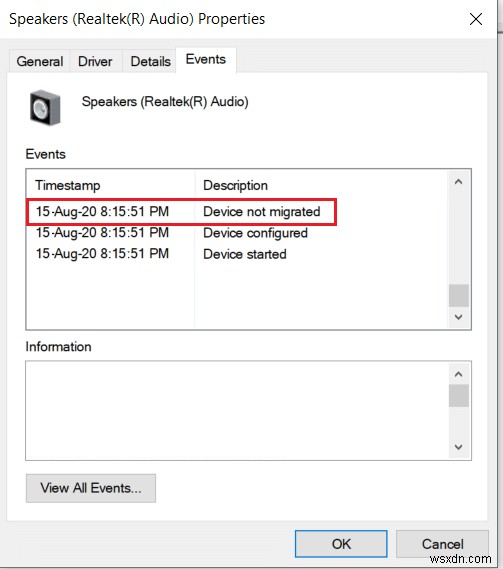Viewport: 503px width, 569px height.
Task: Click the Events list scrollbar thumb
Action: click(x=459, y=295)
